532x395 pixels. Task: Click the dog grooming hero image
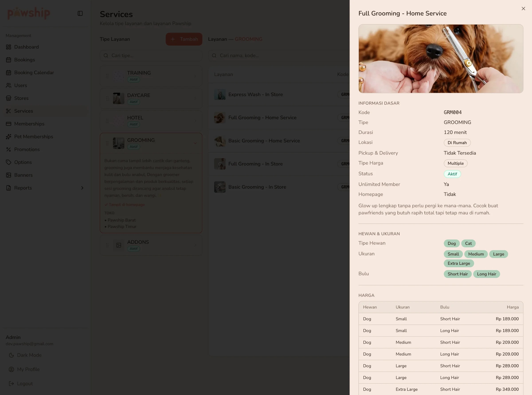pos(441,59)
